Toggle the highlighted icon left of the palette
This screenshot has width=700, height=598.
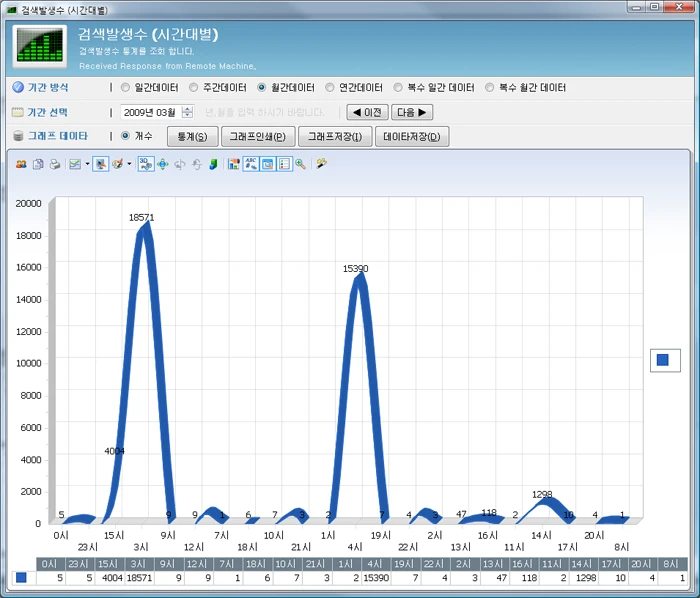point(100,164)
